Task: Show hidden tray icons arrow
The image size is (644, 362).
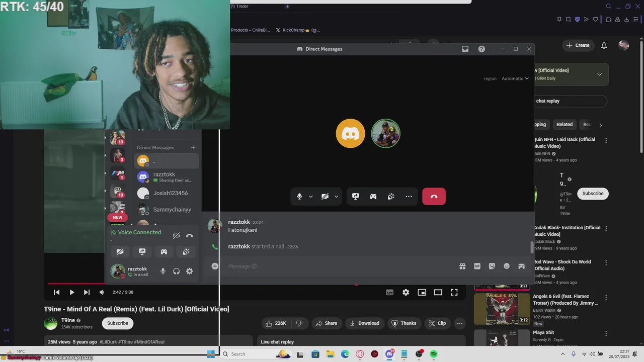Action: tap(562, 354)
